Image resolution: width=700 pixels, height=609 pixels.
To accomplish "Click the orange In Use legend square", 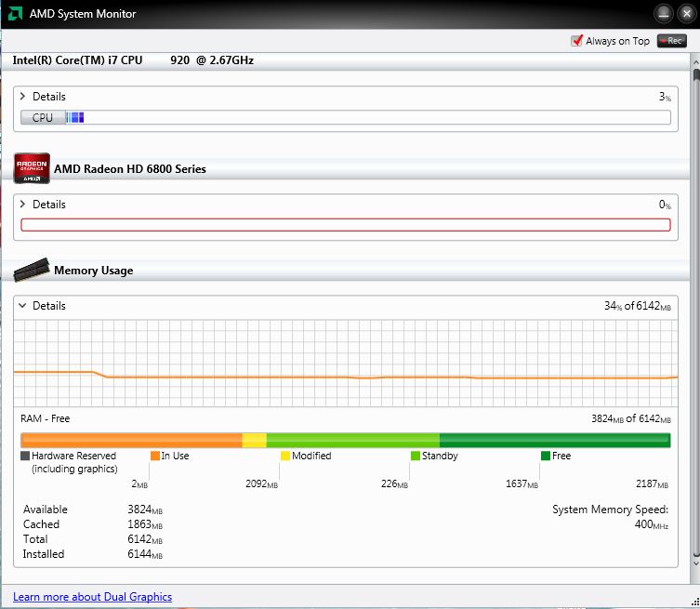I will [x=155, y=456].
